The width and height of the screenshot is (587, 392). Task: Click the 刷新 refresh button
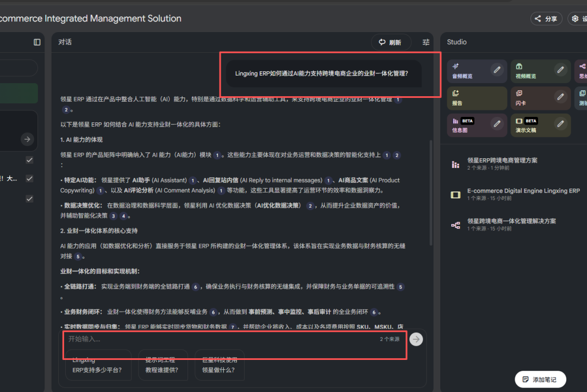tap(391, 42)
